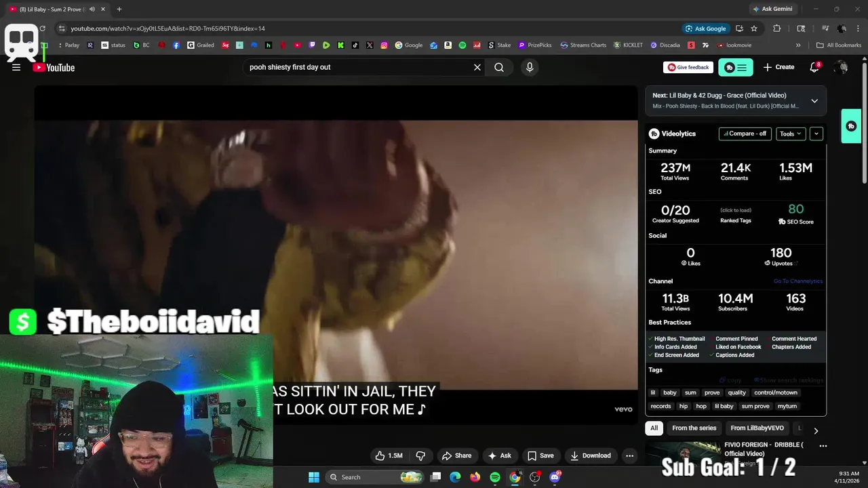The height and width of the screenshot is (488, 868).
Task: Bookmark this page with the star
Action: [x=754, y=28]
